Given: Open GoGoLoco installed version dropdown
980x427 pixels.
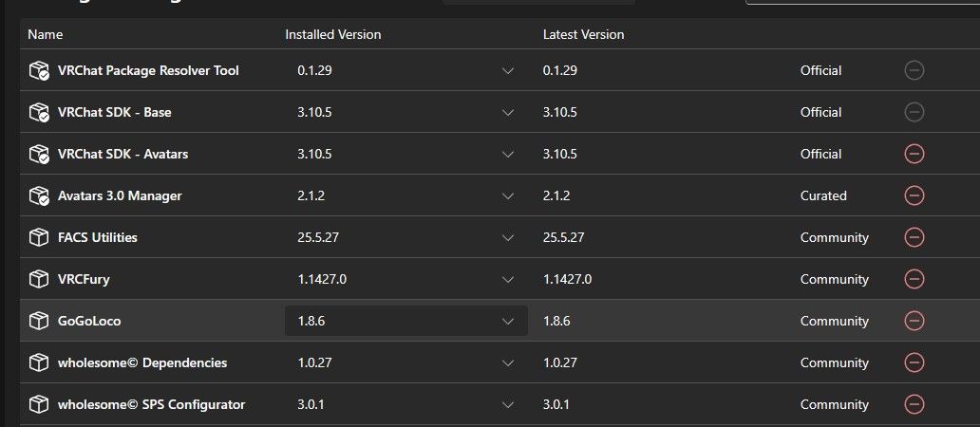Looking at the screenshot, I should click(406, 321).
